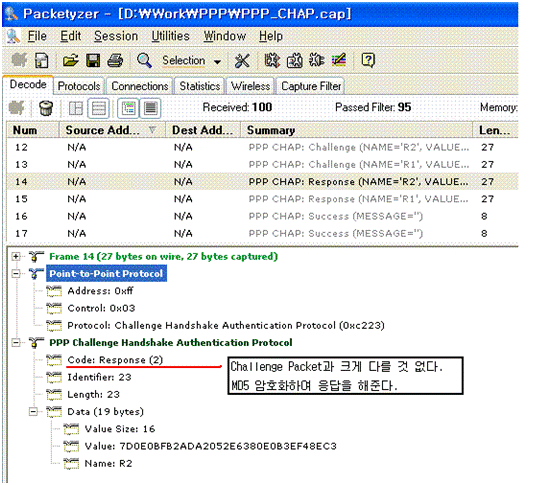Viewport: 551px width, 485px height.
Task: Click the help question mark icon
Action: click(368, 60)
